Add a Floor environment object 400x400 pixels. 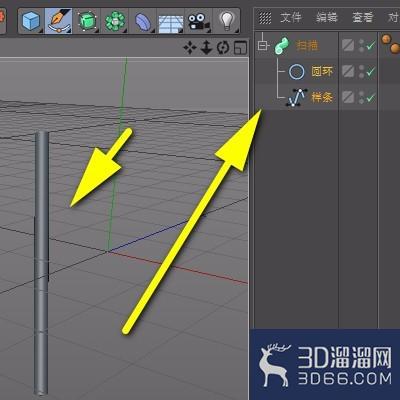pos(171,23)
